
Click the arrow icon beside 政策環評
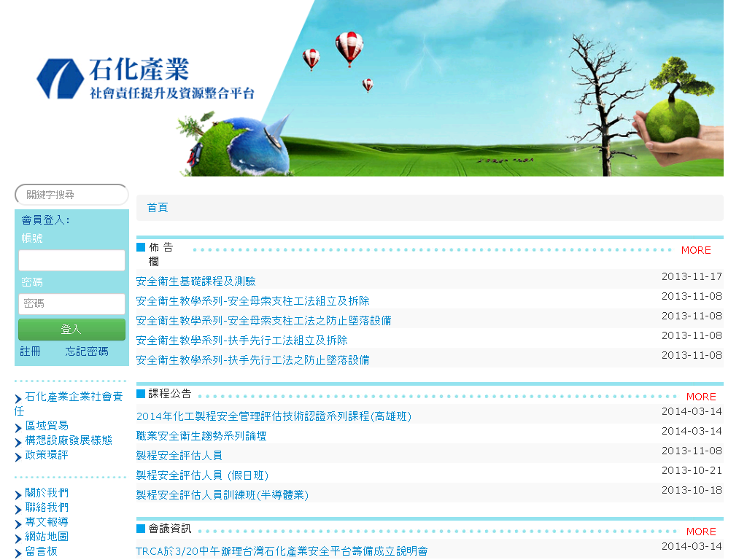click(18, 457)
